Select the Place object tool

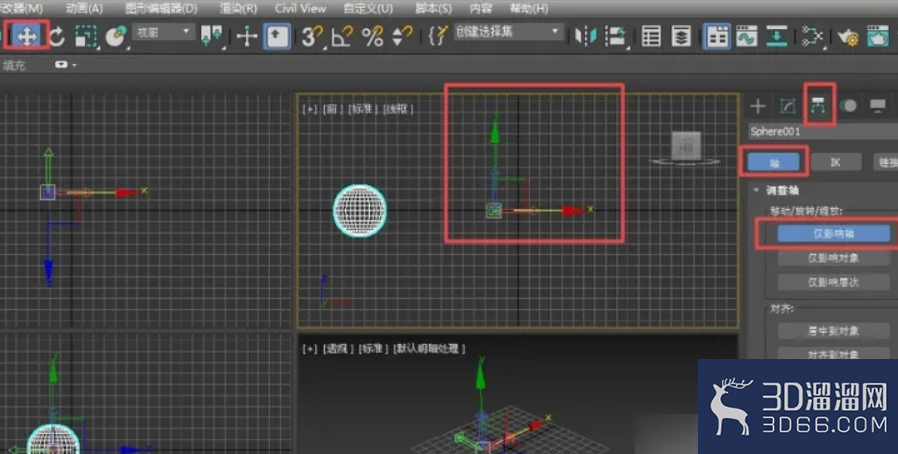point(116,37)
